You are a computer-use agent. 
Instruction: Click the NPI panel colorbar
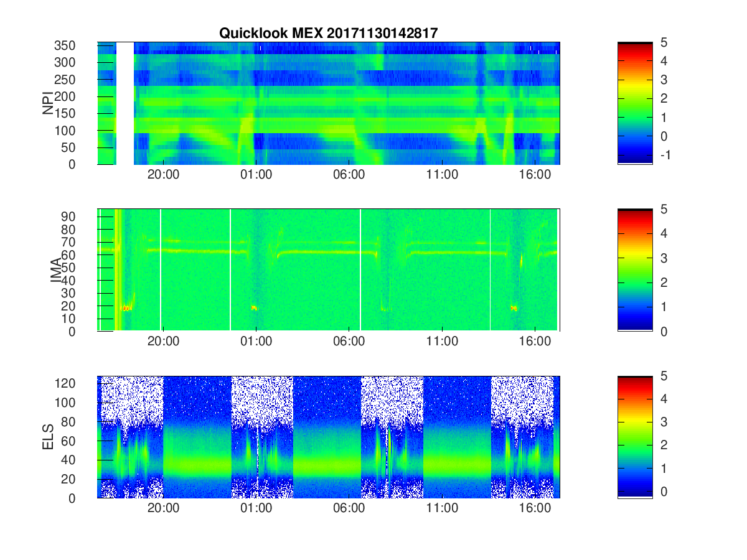tap(635, 103)
